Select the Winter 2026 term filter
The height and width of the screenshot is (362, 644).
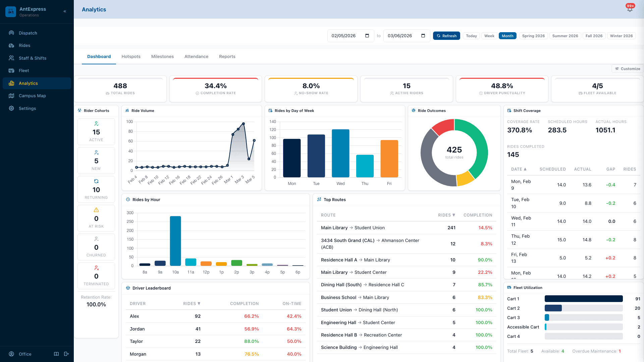(621, 36)
